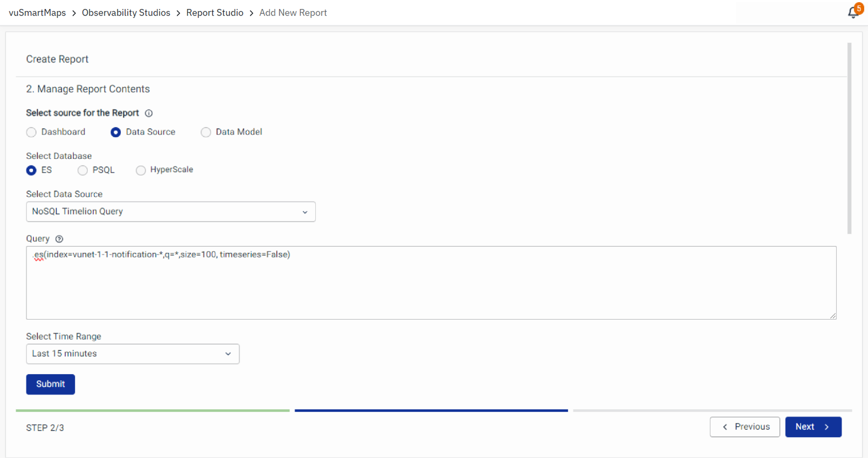Proceed using the Next button
The height and width of the screenshot is (458, 868).
click(x=813, y=427)
